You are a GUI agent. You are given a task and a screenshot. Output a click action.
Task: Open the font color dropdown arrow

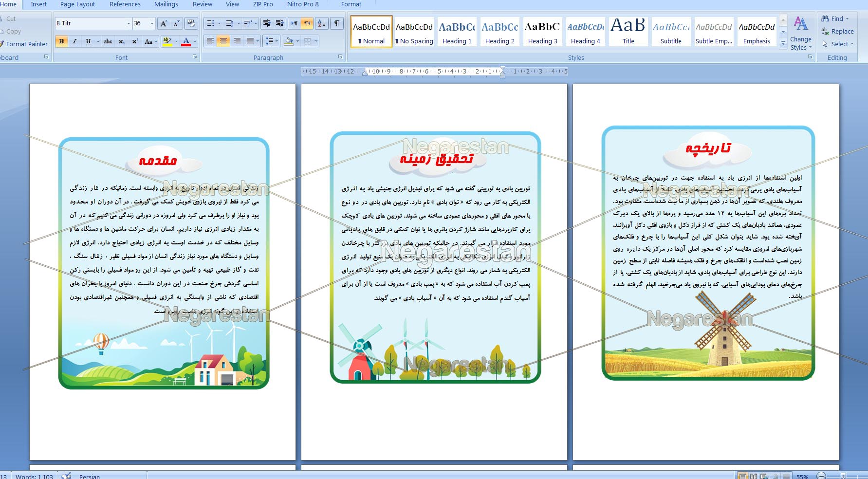[x=195, y=41]
